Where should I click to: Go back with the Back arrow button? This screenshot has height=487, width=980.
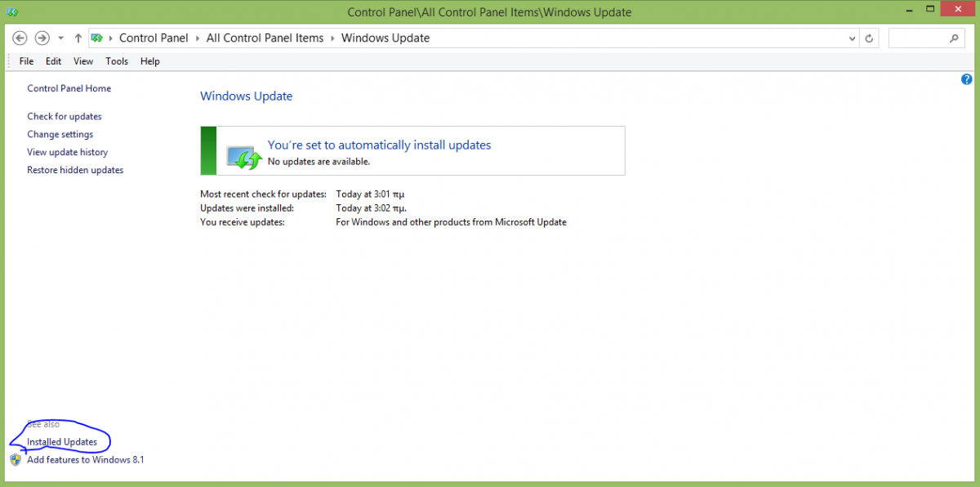[20, 38]
